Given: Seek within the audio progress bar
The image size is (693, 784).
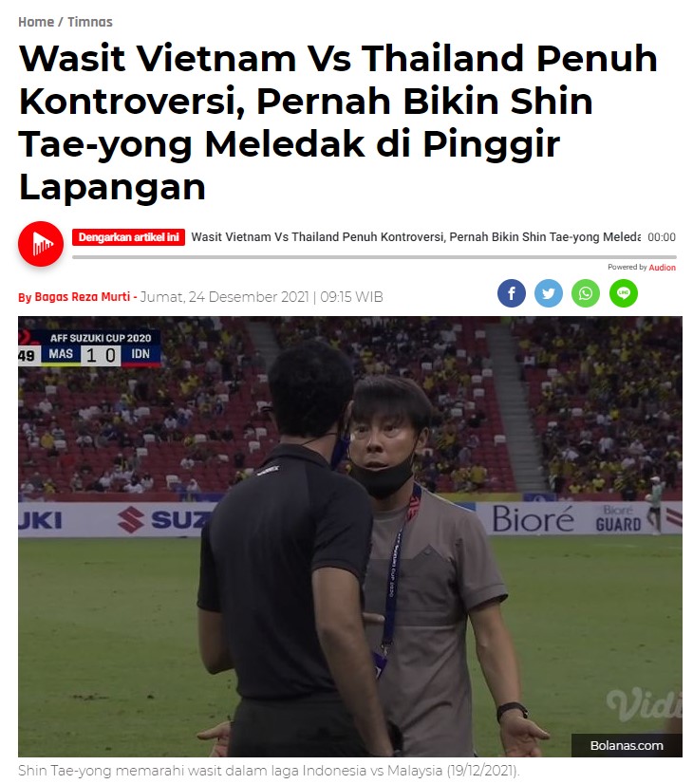Looking at the screenshot, I should 374,257.
